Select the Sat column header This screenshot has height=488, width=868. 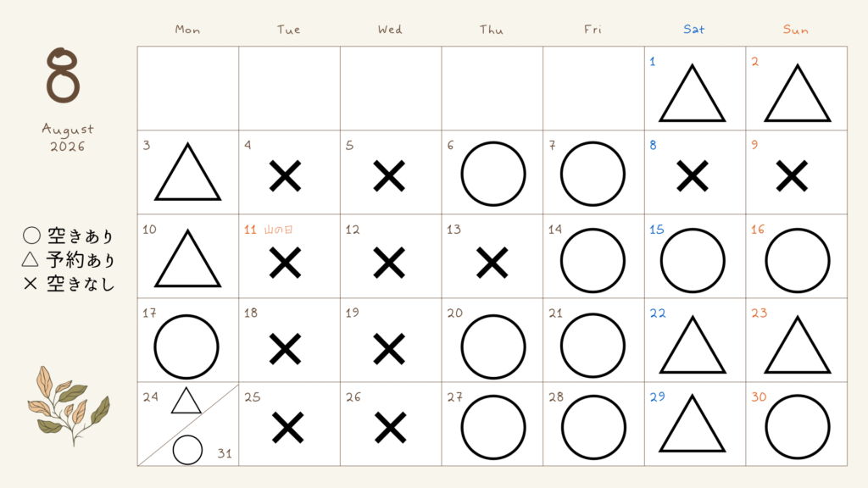coord(693,30)
